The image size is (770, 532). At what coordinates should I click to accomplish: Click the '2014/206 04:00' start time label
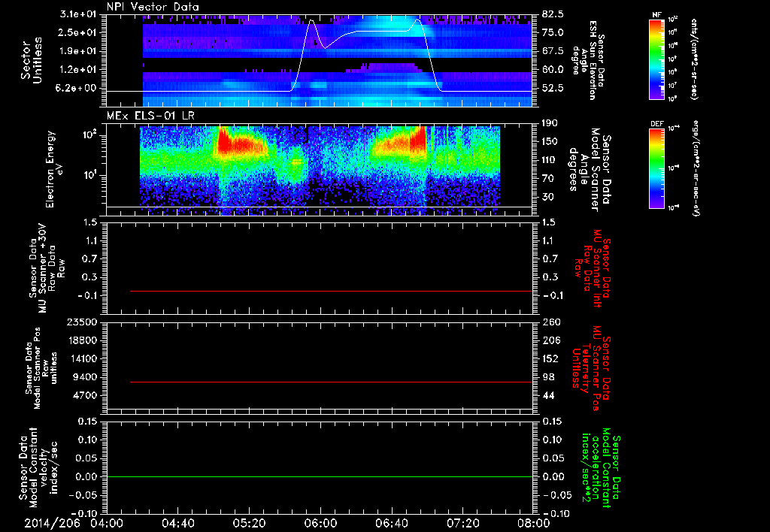74,523
